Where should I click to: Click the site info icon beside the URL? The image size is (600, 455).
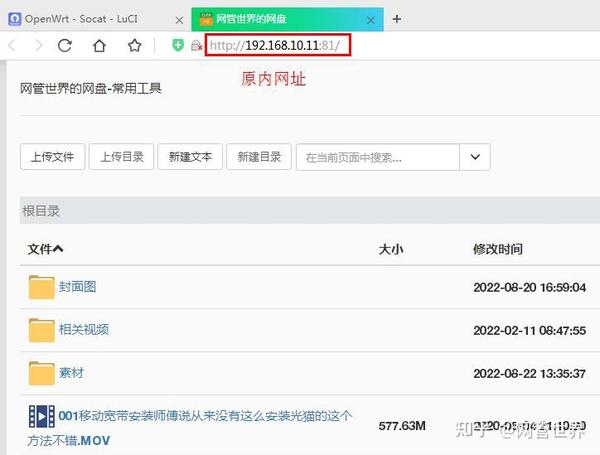pos(196,46)
